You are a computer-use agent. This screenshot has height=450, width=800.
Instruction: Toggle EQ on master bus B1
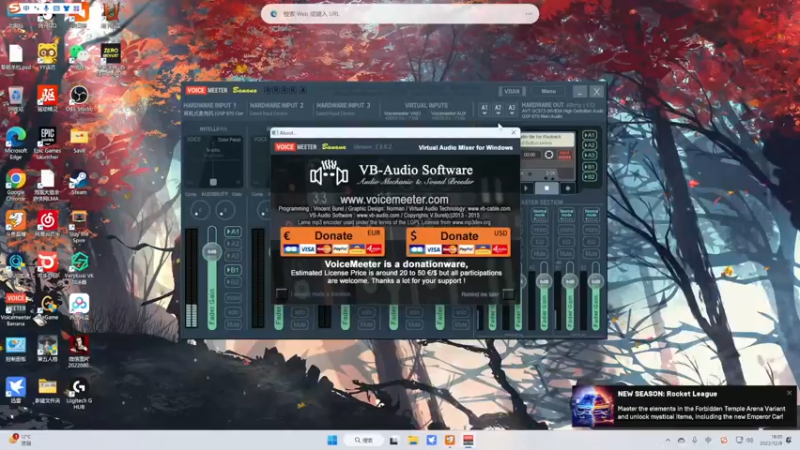point(566,241)
